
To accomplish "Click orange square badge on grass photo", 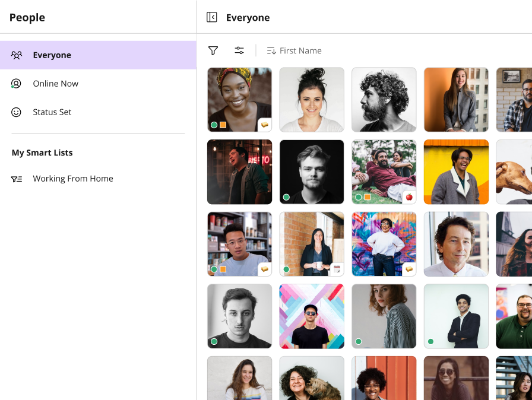I will [368, 197].
